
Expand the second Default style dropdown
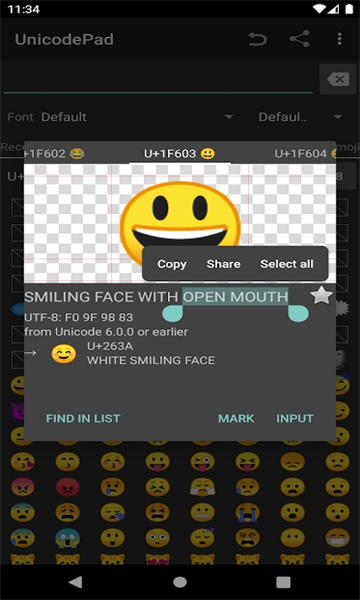300,117
